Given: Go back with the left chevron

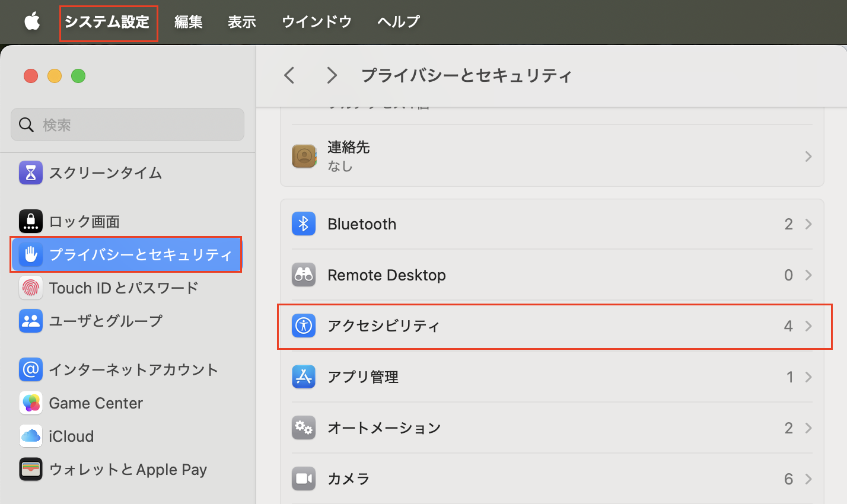Looking at the screenshot, I should [289, 75].
